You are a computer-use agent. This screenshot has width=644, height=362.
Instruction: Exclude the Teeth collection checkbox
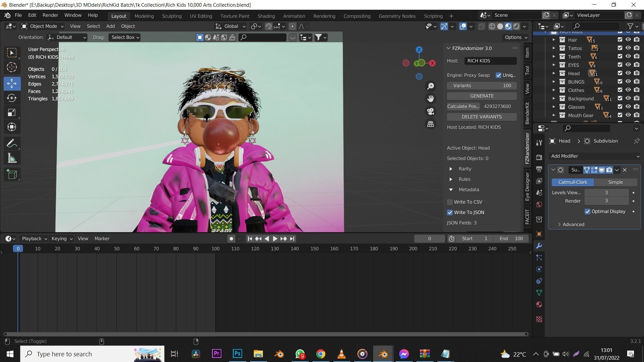620,56
